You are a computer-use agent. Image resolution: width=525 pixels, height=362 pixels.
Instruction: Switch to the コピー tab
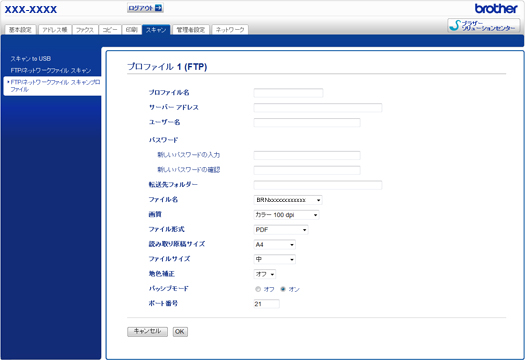click(110, 30)
